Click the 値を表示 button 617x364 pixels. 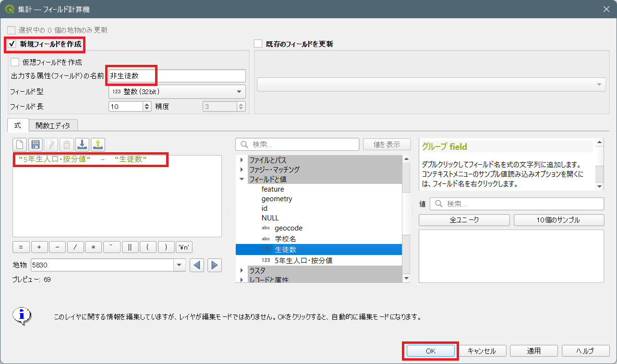(387, 144)
